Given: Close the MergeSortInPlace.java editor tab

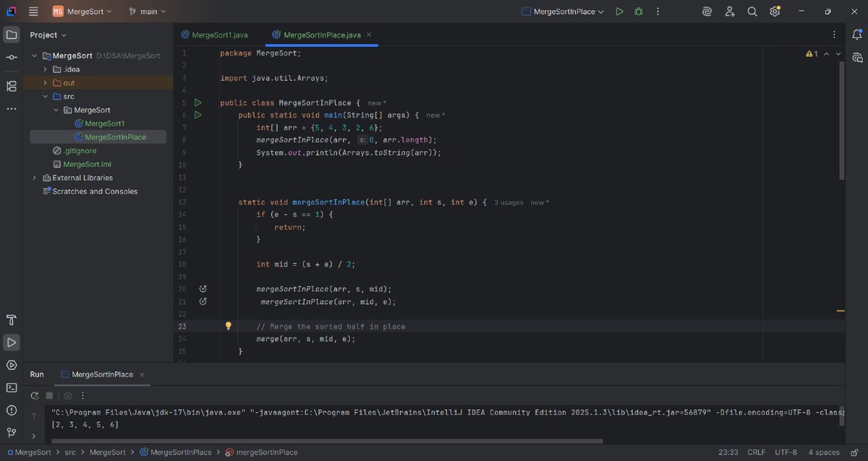Looking at the screenshot, I should [370, 35].
